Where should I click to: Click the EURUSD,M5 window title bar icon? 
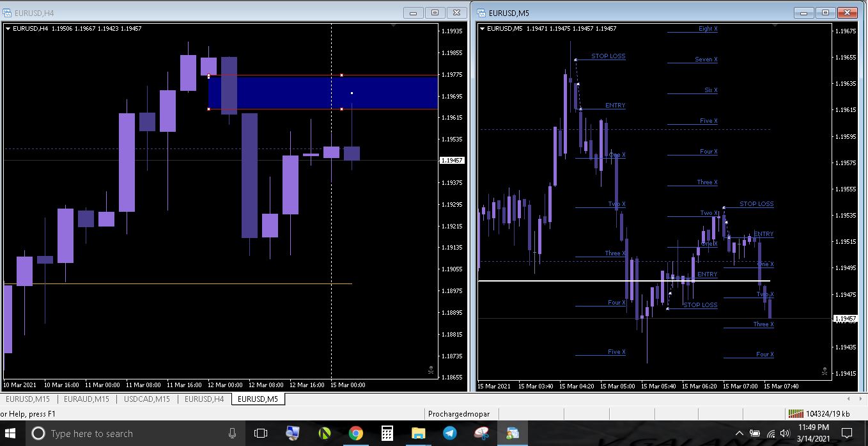[482, 13]
